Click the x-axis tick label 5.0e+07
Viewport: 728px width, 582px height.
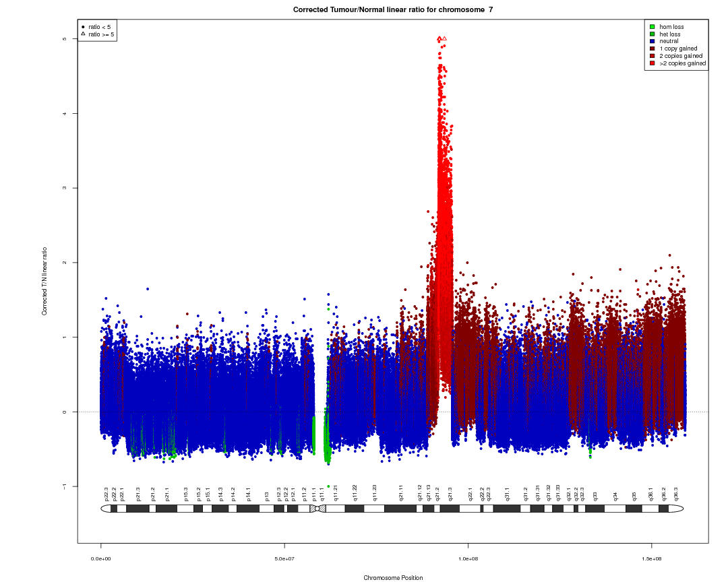coord(284,559)
